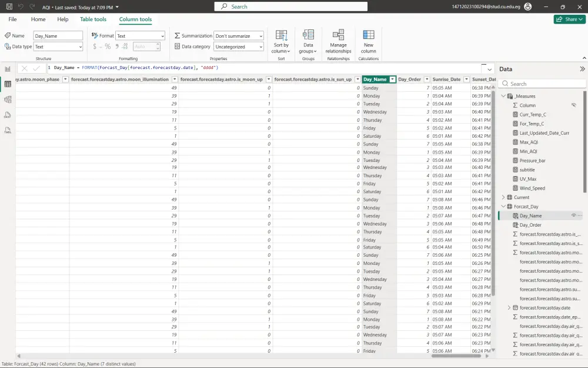Open Sunrise_Date column filter dropdown
Viewport: 588px width, 368px height.
click(466, 79)
